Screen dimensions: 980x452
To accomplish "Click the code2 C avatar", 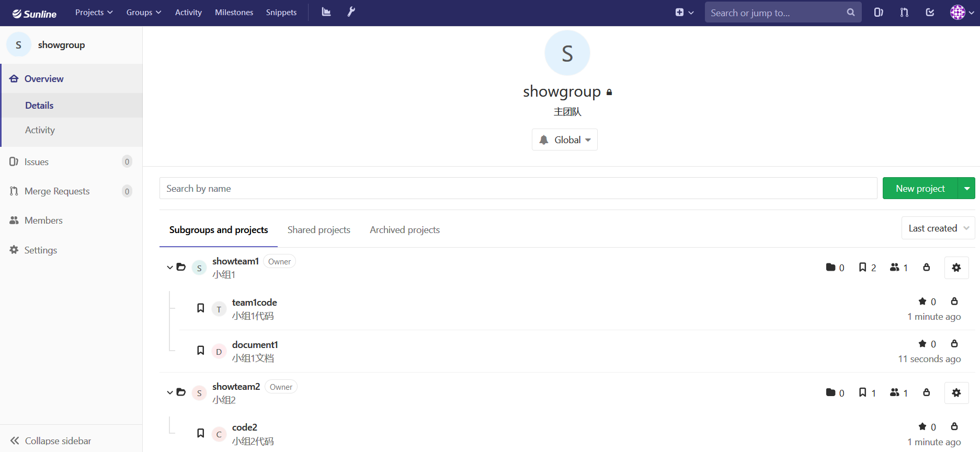I will (219, 434).
